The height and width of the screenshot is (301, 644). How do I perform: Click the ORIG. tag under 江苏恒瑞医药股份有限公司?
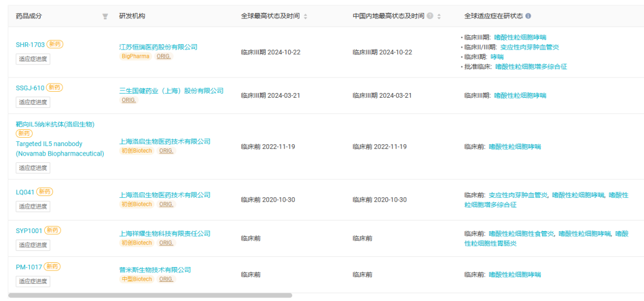coord(165,56)
